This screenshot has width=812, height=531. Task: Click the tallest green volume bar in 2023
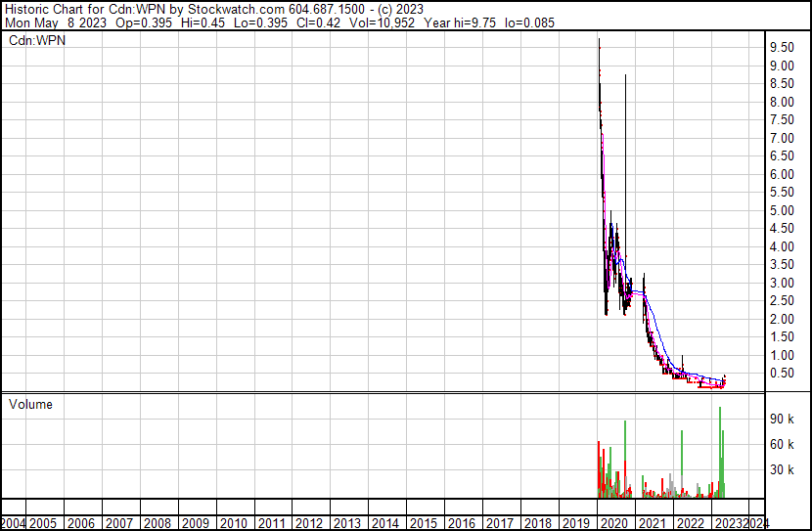tap(720, 452)
